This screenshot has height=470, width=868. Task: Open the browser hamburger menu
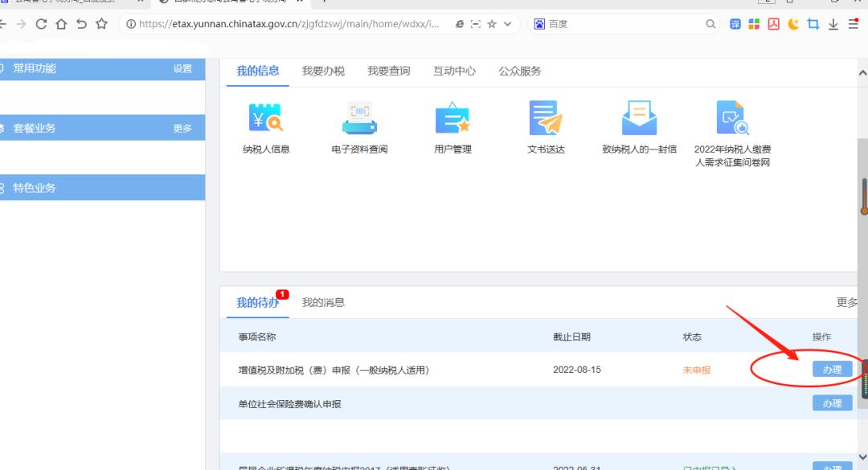(x=853, y=24)
